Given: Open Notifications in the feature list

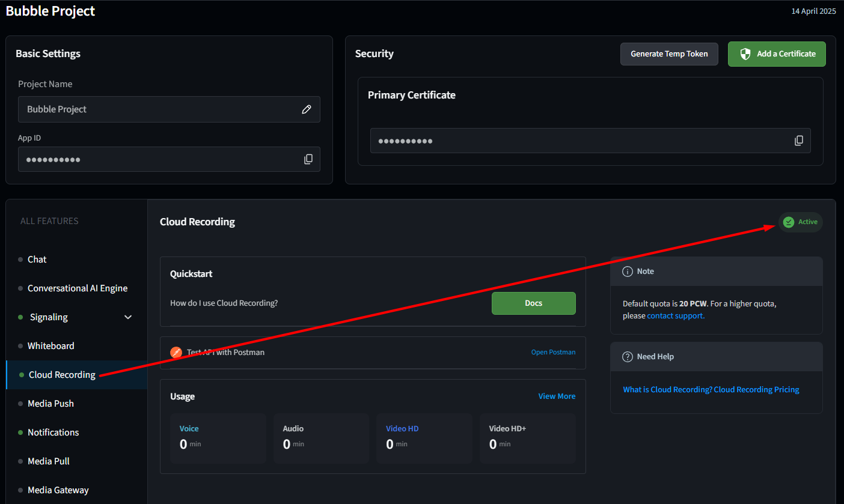Looking at the screenshot, I should tap(53, 433).
